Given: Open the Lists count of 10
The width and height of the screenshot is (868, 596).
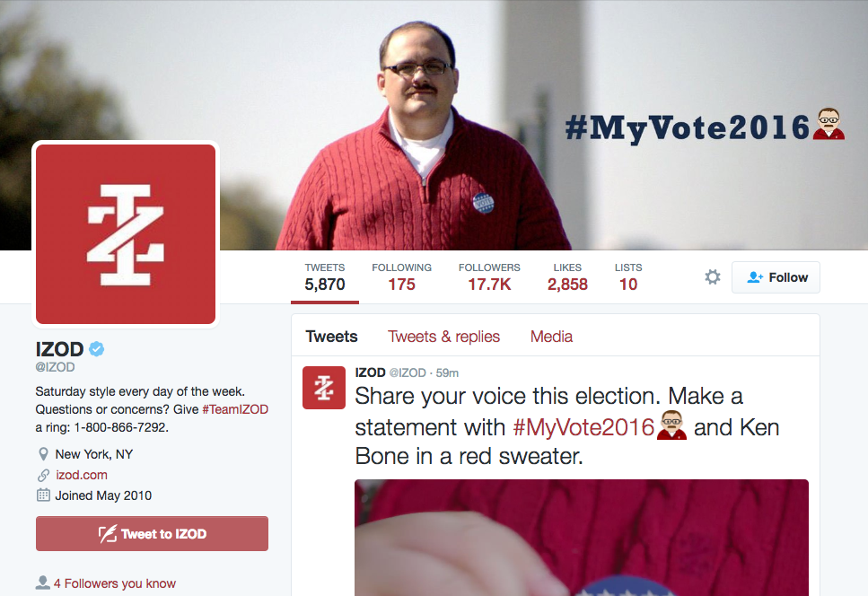Looking at the screenshot, I should coord(627,277).
